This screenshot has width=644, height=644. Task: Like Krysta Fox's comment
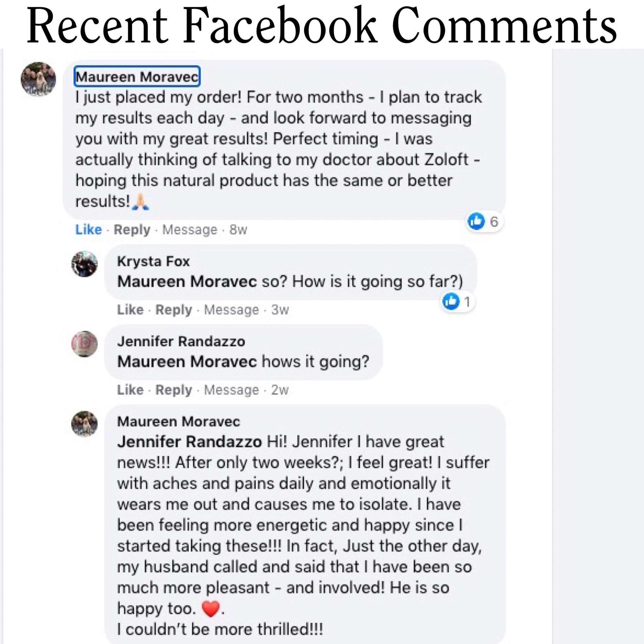coord(130,310)
